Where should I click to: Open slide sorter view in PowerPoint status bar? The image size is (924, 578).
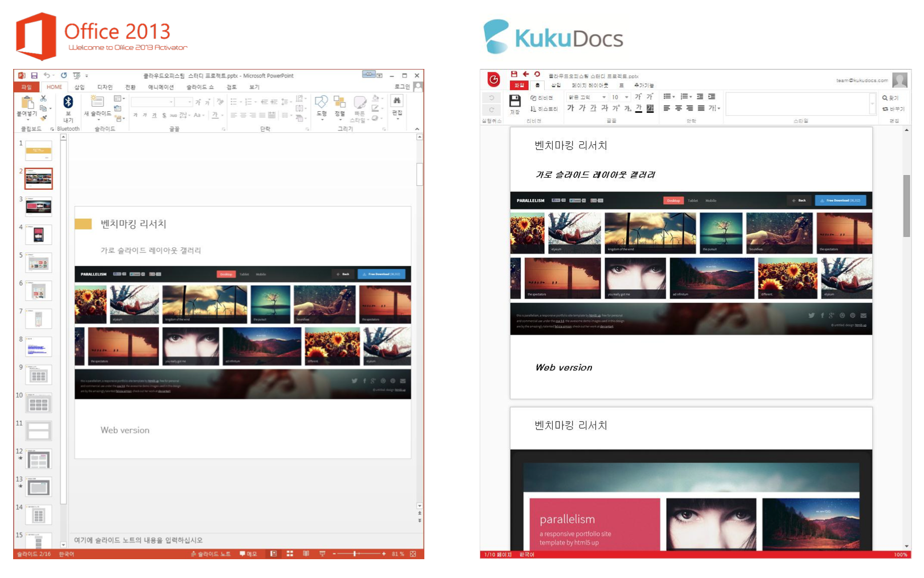click(290, 553)
